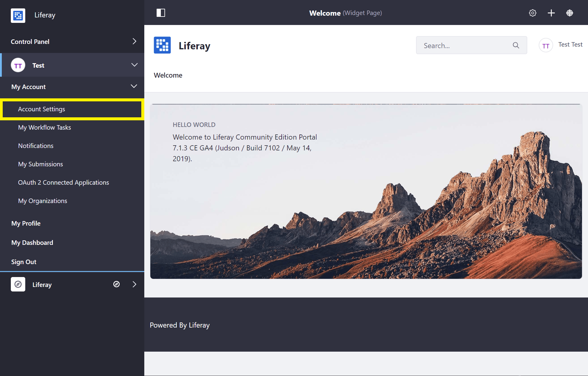Click the plus icon to add widgets

551,13
